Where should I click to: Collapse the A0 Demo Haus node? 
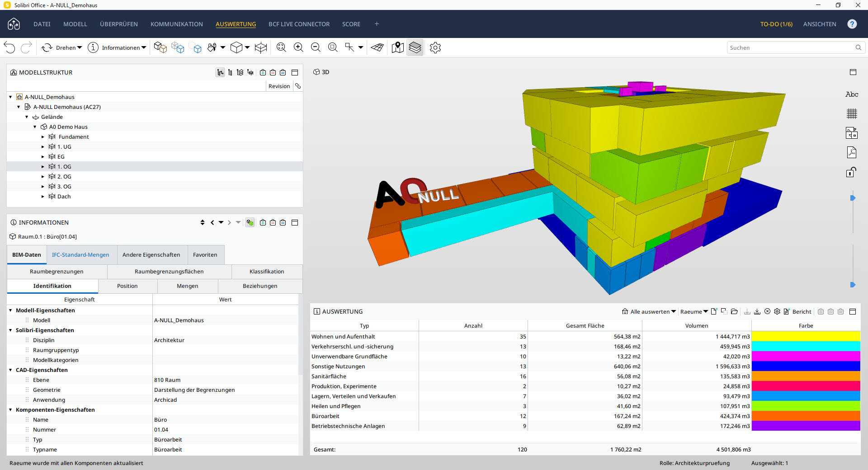[x=35, y=127]
